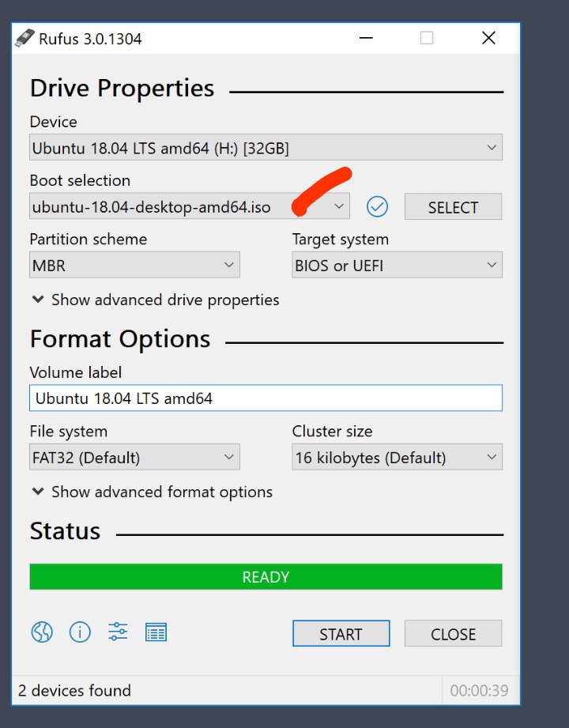This screenshot has width=569, height=728.
Task: Click the SELECT button
Action: [x=453, y=206]
